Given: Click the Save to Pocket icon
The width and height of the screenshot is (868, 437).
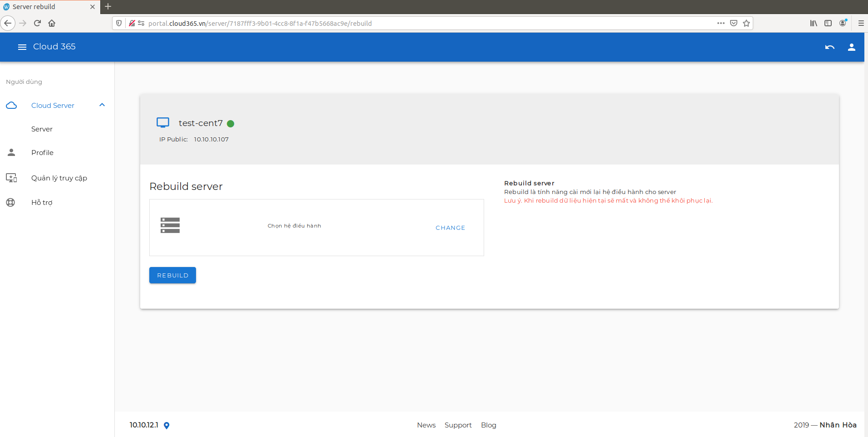Looking at the screenshot, I should point(734,23).
